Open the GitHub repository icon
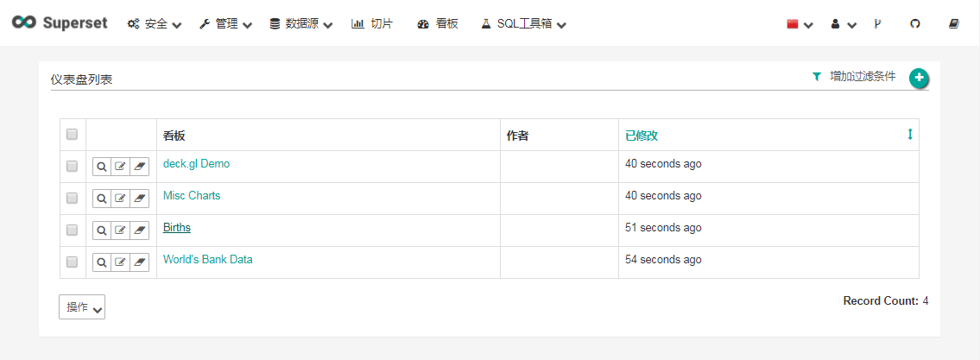980x360 pixels. tap(915, 24)
